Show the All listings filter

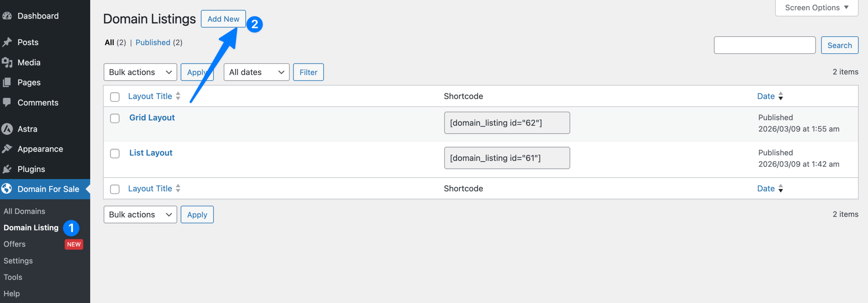pos(109,42)
